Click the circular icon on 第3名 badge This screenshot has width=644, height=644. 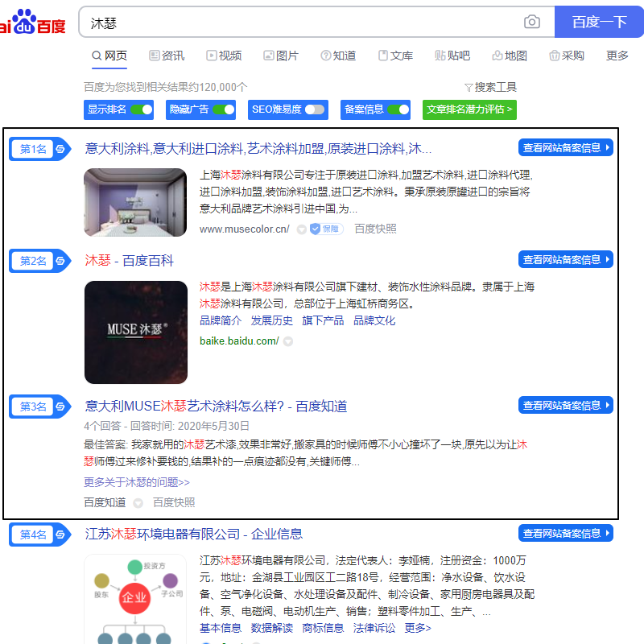pos(60,407)
